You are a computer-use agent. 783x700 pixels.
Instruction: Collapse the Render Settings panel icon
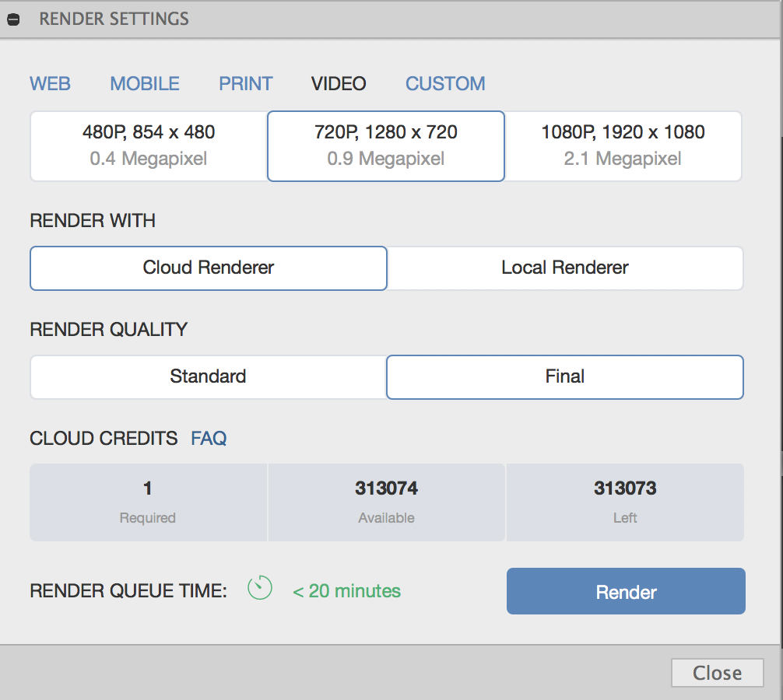[x=12, y=19]
